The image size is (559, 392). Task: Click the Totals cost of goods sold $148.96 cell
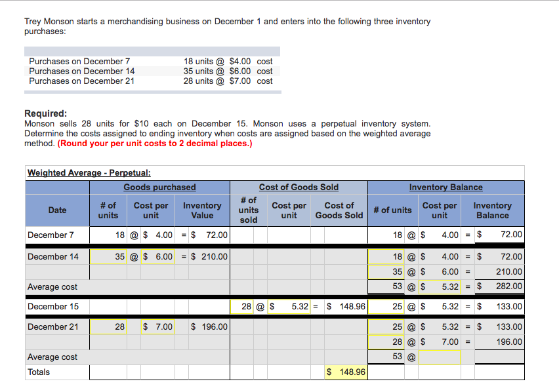tap(346, 372)
